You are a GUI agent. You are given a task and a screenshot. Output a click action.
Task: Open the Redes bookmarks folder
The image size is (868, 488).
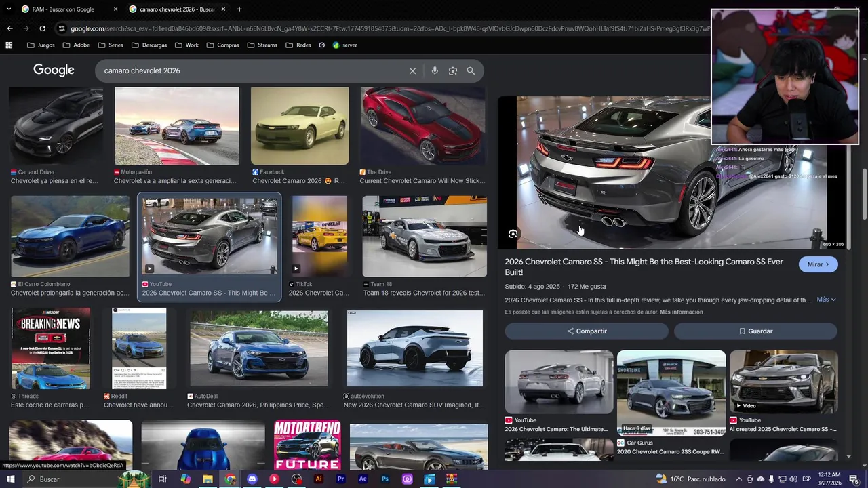pyautogui.click(x=298, y=45)
